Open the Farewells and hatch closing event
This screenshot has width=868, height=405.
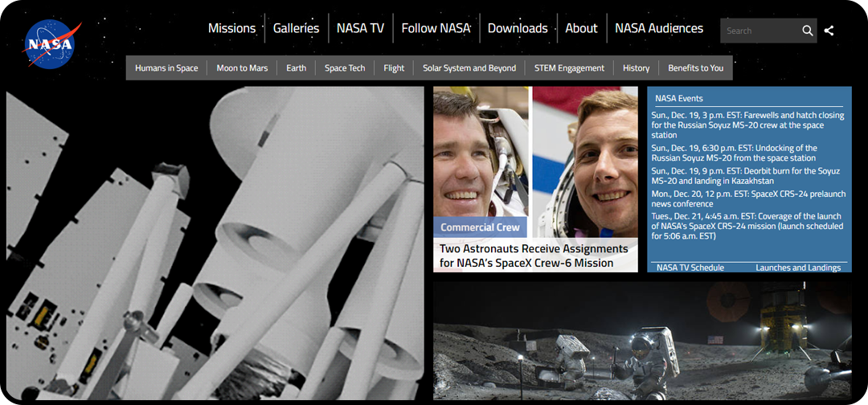pyautogui.click(x=748, y=125)
